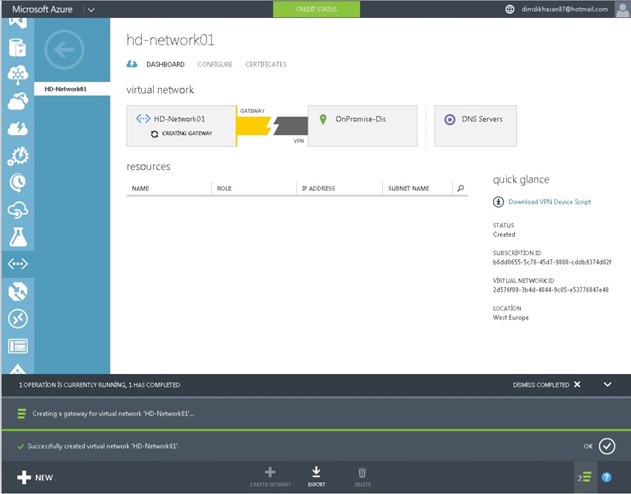The width and height of the screenshot is (631, 494).
Task: Click the Export command
Action: pos(316,477)
